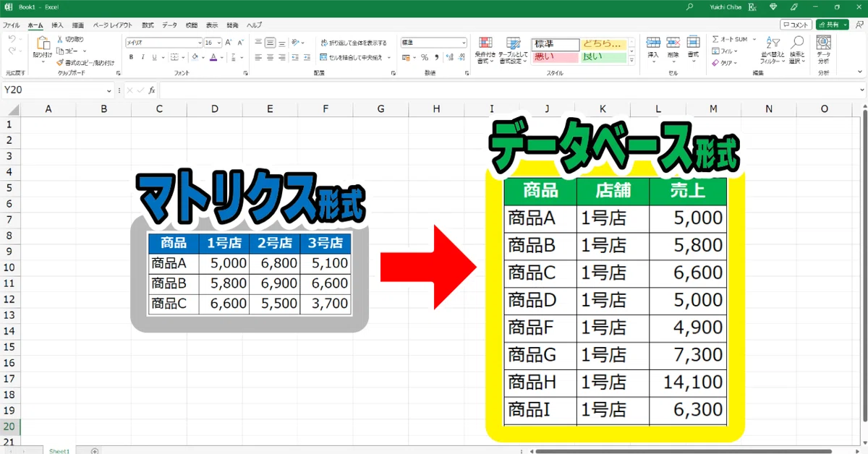The image size is (868, 454).
Task: Switch to the 数式 tab
Action: click(148, 25)
